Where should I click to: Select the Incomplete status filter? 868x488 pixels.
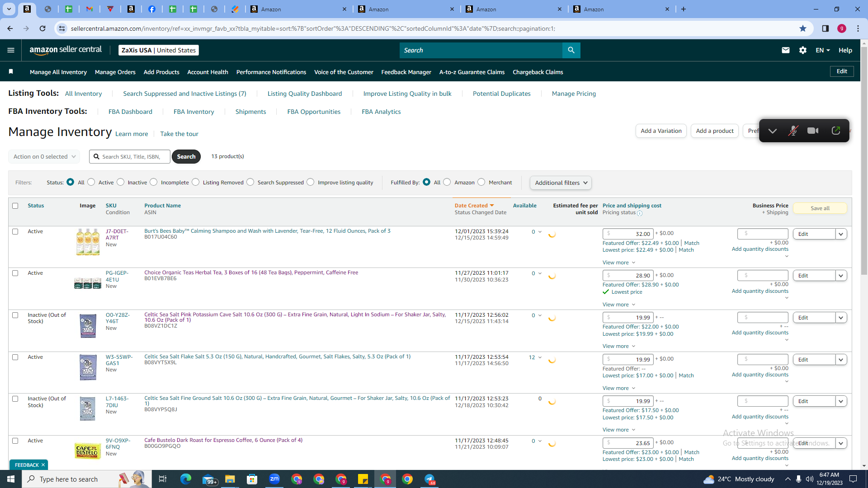pyautogui.click(x=154, y=182)
